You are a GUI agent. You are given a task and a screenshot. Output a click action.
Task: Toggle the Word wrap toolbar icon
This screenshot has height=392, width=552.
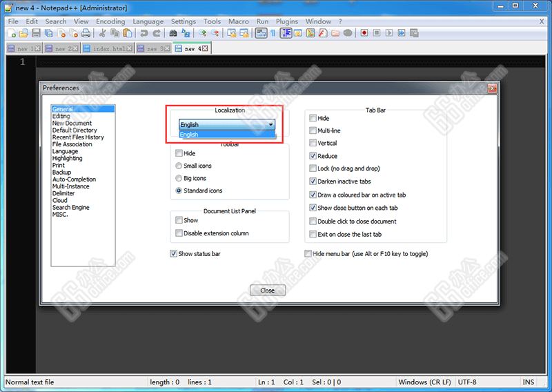pyautogui.click(x=261, y=33)
